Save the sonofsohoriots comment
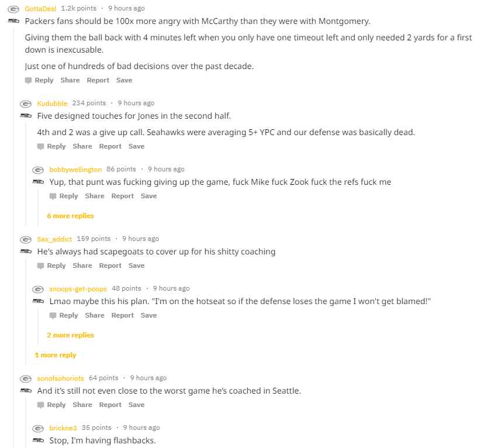The image size is (480, 448). (136, 405)
